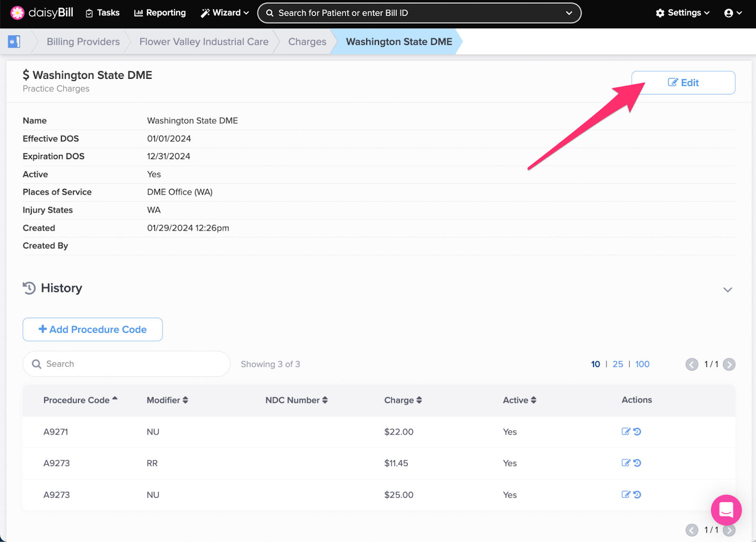Click the A9271 procedure code cell

tap(56, 432)
